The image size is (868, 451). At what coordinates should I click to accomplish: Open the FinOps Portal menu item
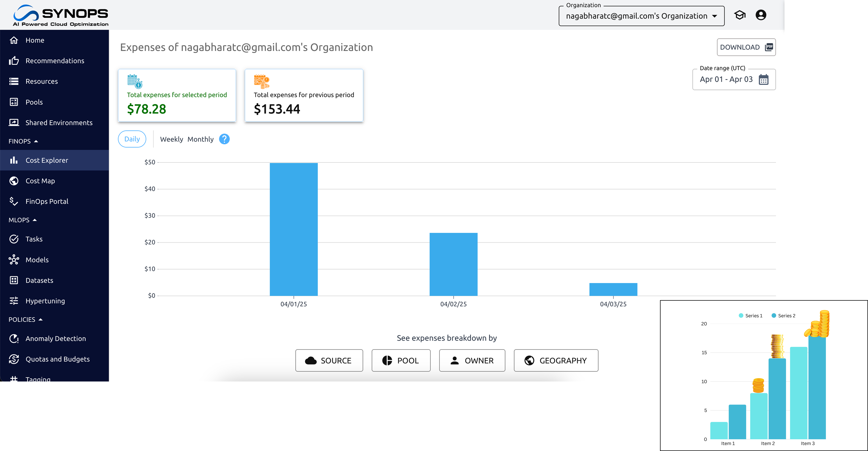[47, 201]
